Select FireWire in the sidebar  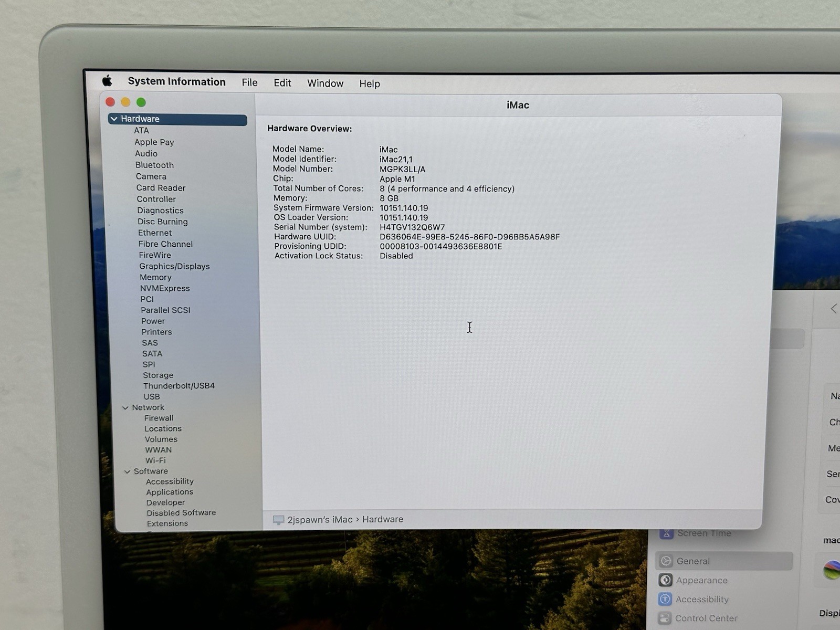[x=154, y=255]
